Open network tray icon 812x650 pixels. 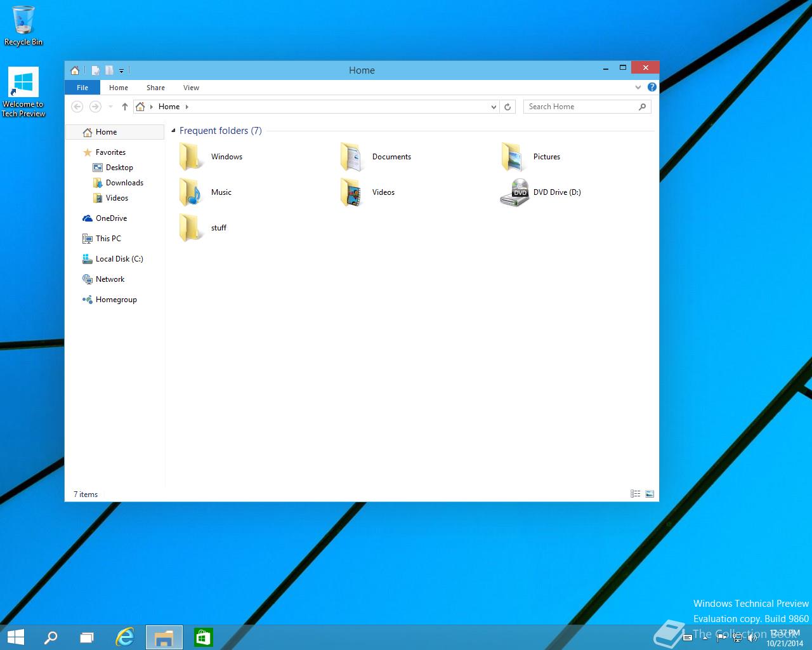pyautogui.click(x=737, y=638)
